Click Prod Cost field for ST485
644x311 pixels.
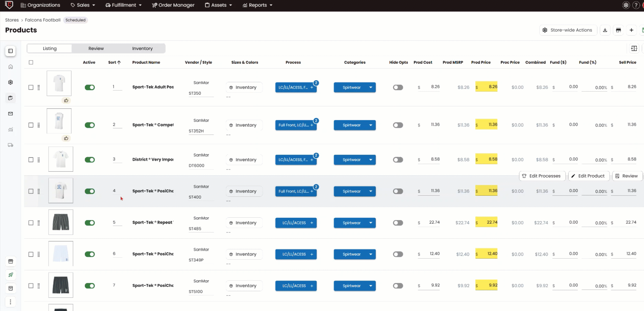(x=429, y=222)
